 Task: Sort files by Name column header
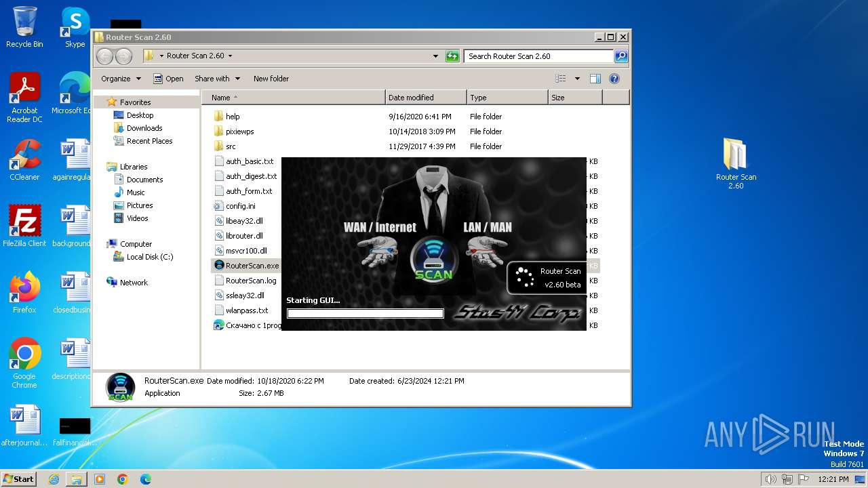click(294, 98)
